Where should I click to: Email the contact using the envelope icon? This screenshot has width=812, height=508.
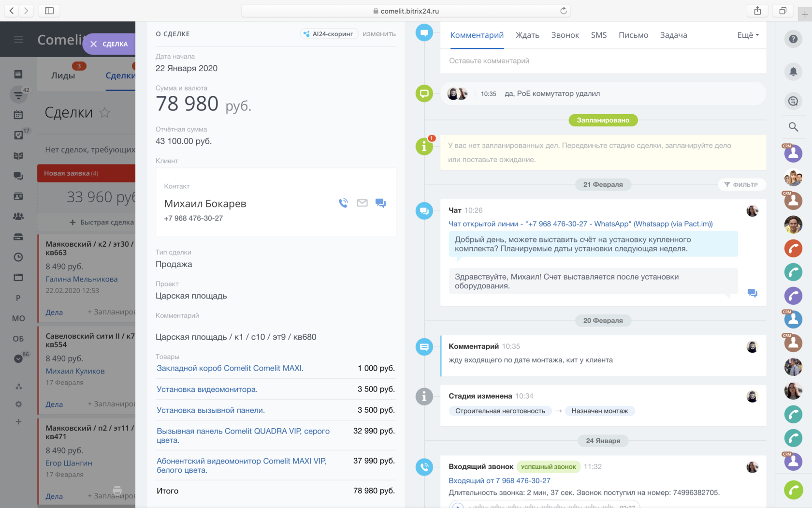coord(362,203)
